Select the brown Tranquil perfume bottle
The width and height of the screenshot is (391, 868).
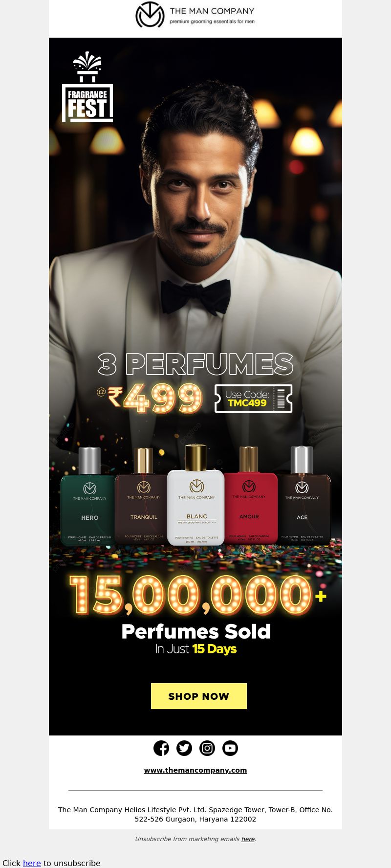pos(143,495)
